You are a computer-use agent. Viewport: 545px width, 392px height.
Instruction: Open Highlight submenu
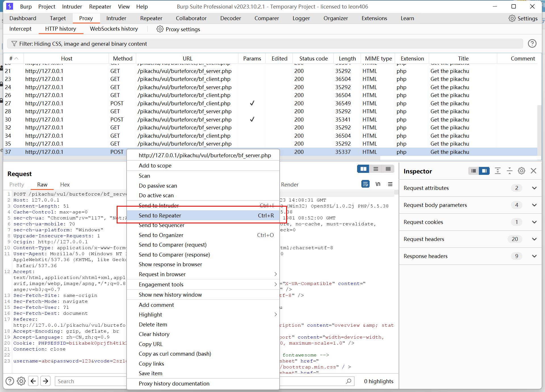tap(203, 315)
